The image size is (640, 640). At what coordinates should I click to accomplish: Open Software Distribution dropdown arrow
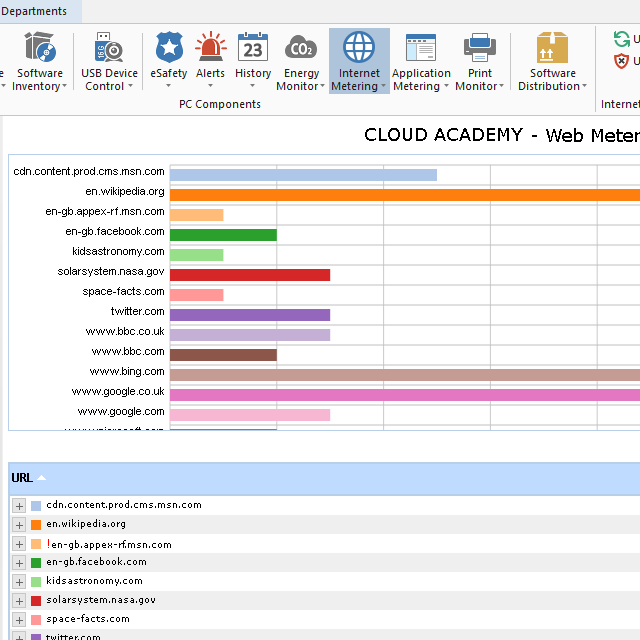584,86
